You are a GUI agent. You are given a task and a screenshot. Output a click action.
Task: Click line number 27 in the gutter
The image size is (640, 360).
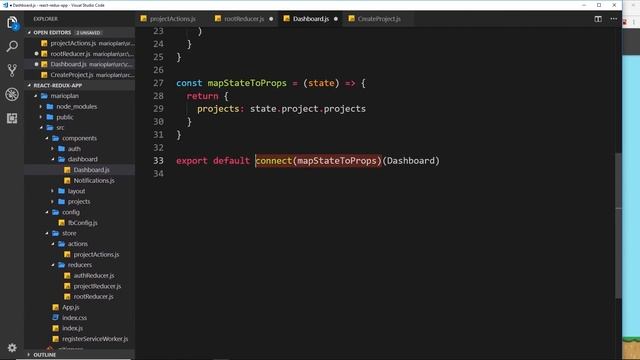tap(158, 83)
